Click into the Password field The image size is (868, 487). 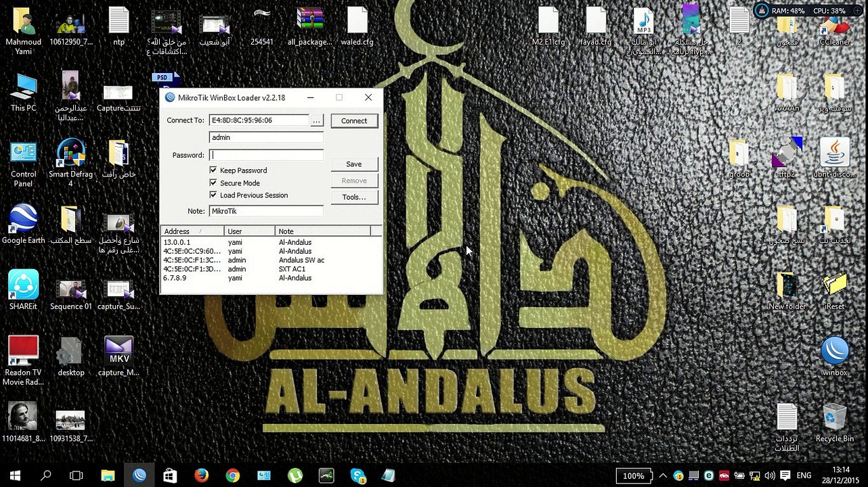266,155
